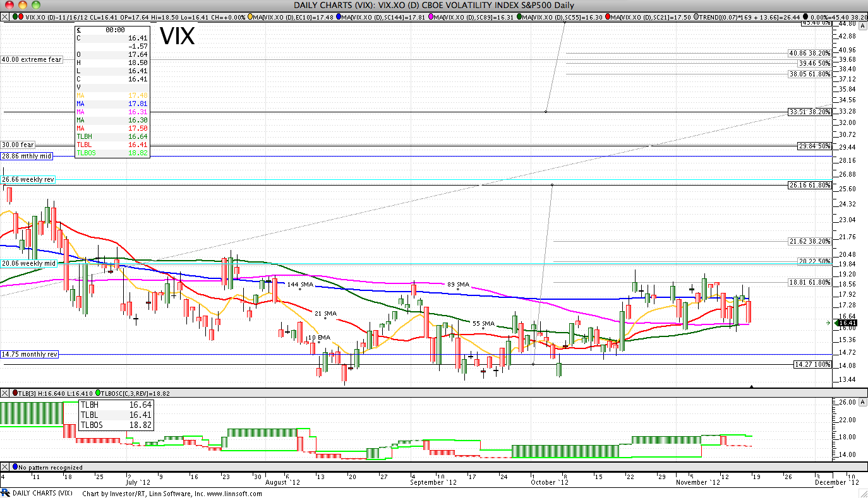The image size is (868, 498).
Task: Click the '10 EMA' annotation on the chart
Action: pos(319,338)
